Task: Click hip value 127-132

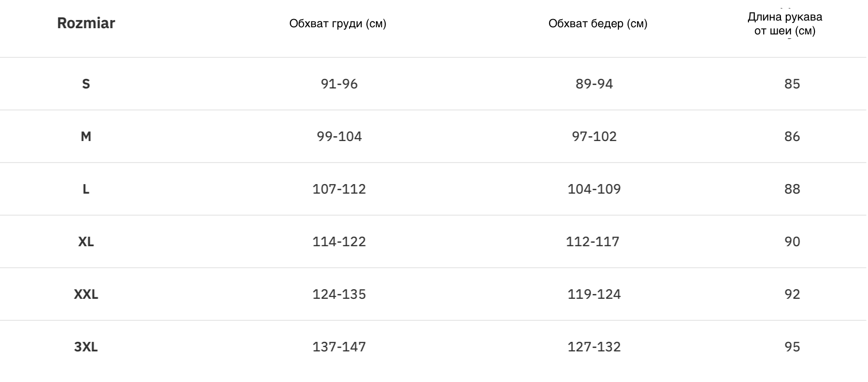Action: click(x=594, y=347)
